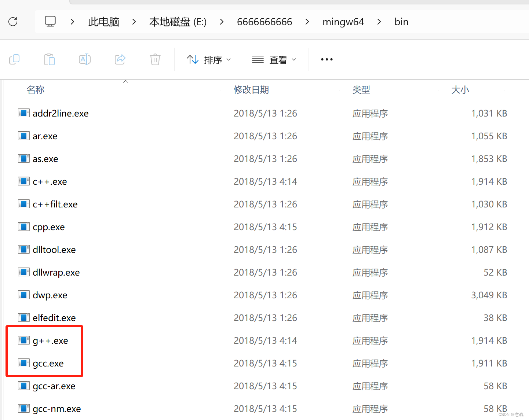The height and width of the screenshot is (420, 529).
Task: Select the gcc-ar.exe file icon
Action: (24, 386)
